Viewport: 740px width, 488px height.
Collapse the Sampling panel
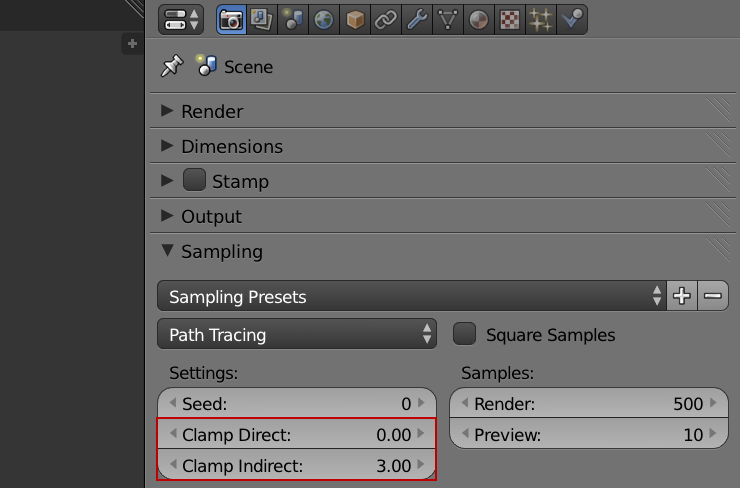(167, 250)
